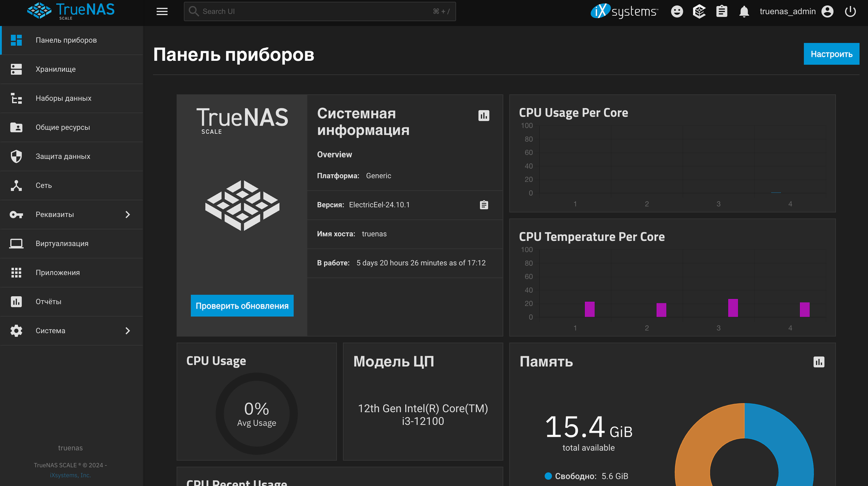Click the Search UI input field

point(320,11)
